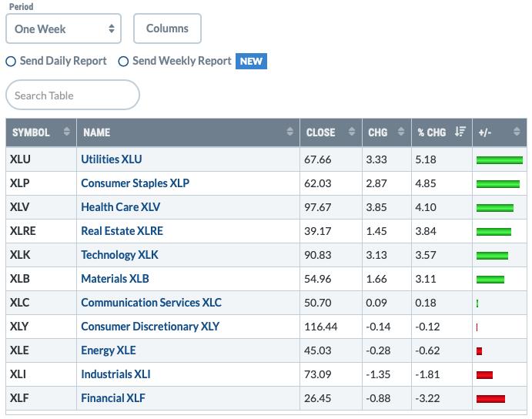The width and height of the screenshot is (532, 419).
Task: Open the Consumer Staples XLP link
Action: (135, 183)
